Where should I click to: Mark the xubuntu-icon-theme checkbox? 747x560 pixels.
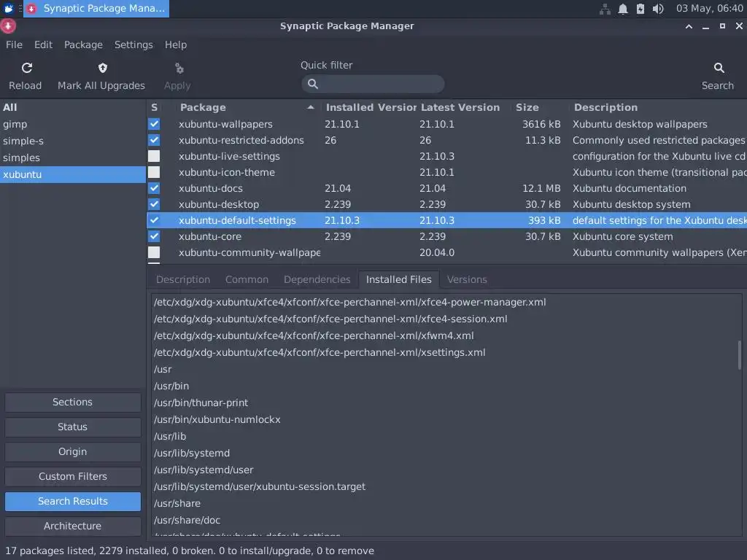point(154,172)
